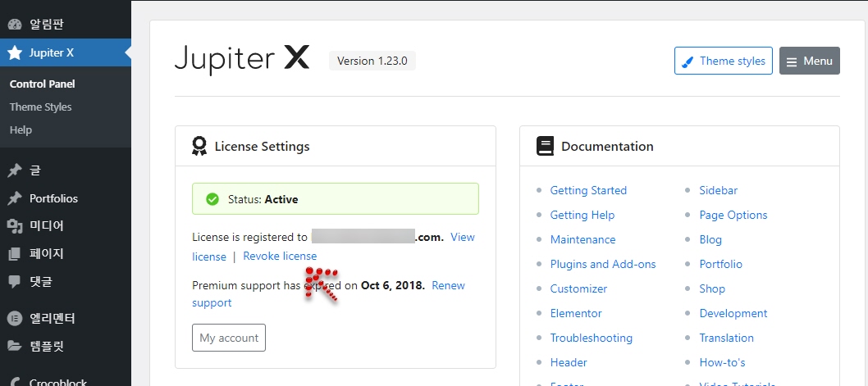Open Control Panel submenu item
The image size is (868, 386).
(x=42, y=84)
